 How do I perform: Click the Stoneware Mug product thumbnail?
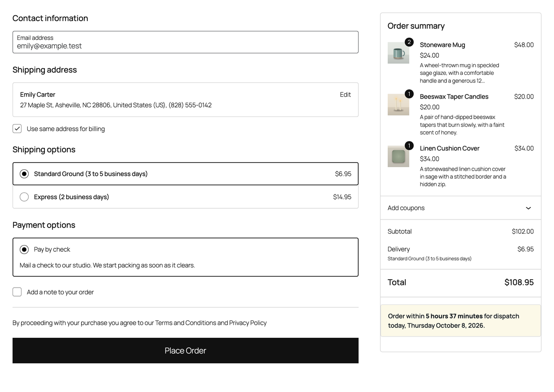click(398, 53)
